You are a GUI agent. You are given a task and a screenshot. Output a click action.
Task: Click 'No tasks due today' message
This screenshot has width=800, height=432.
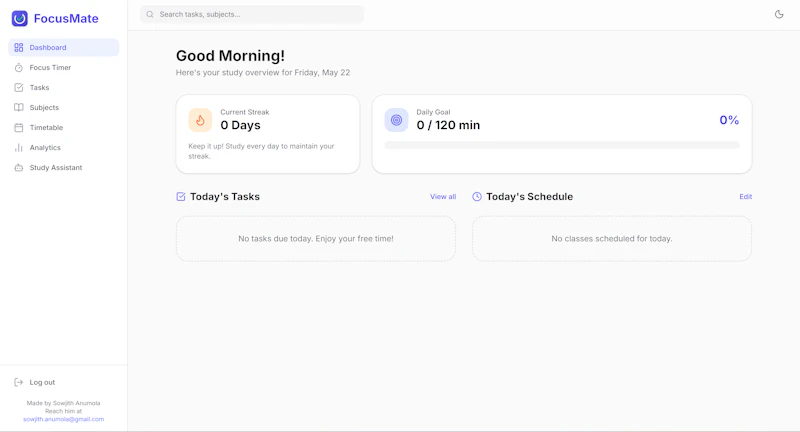click(316, 238)
